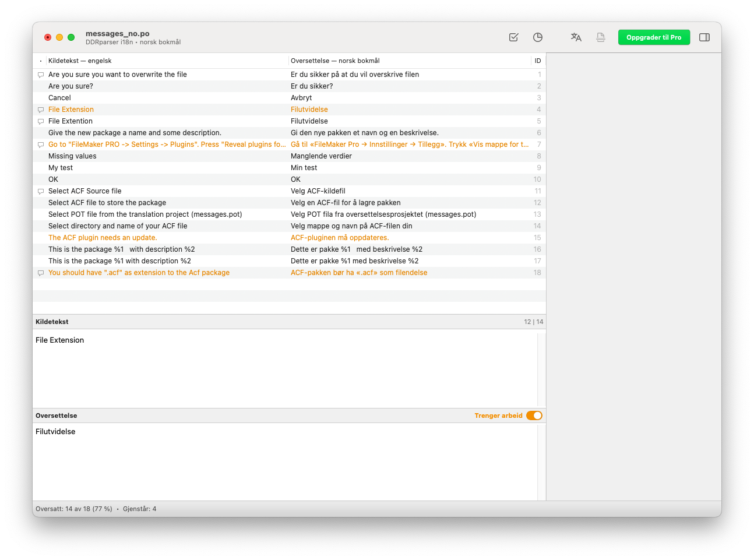Screen dimensions: 754x560
Task: Select the orange 'The ACF plugin needs an update.' entry
Action: click(103, 238)
